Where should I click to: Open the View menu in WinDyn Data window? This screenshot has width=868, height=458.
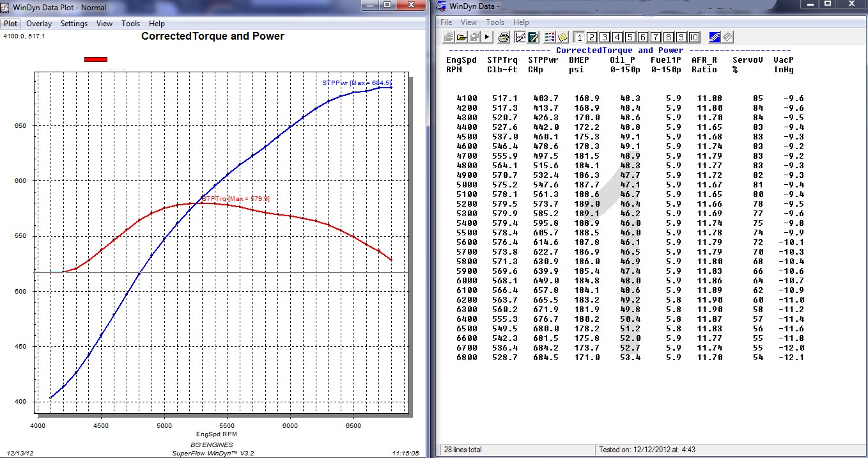click(469, 22)
